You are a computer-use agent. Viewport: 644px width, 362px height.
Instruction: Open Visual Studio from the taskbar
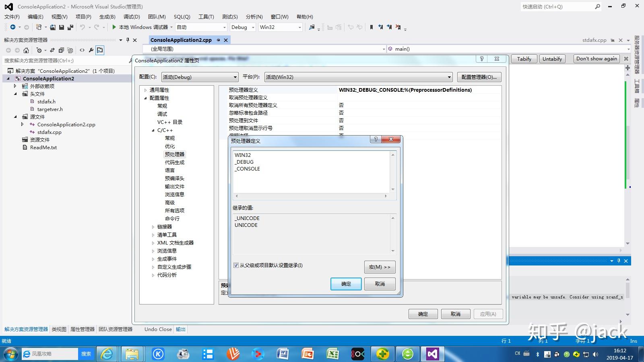tap(432, 354)
